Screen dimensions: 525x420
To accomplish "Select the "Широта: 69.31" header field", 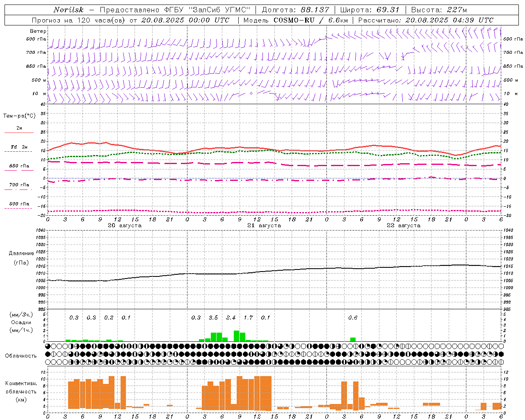I will pyautogui.click(x=370, y=10).
